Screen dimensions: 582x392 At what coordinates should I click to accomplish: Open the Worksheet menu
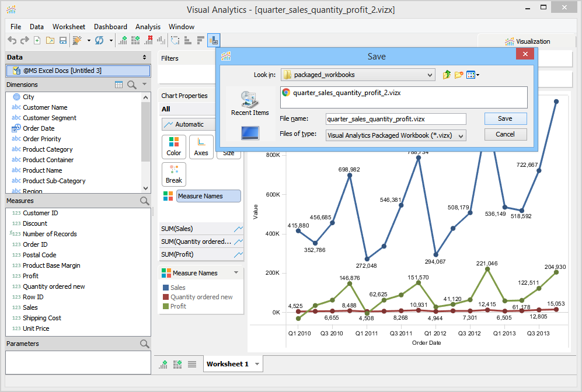[x=69, y=27]
